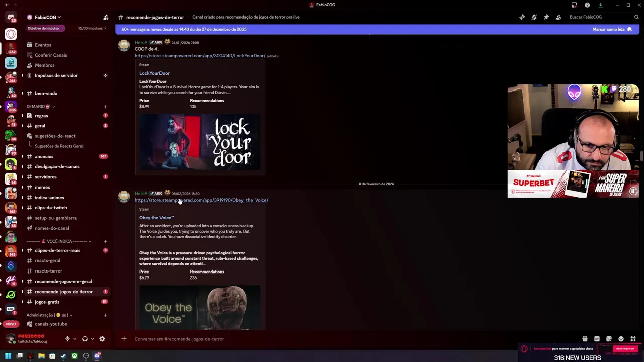Deafen audio with headphones icon

[85, 339]
